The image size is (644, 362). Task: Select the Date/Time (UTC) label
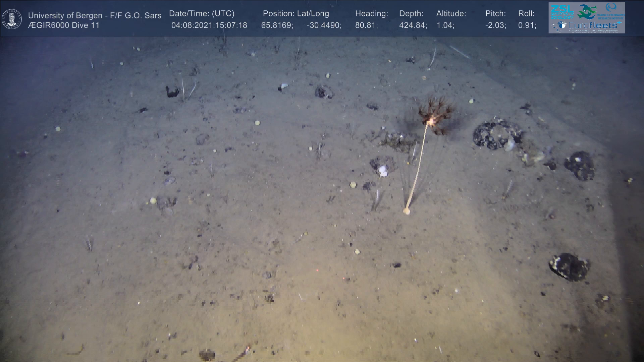click(202, 14)
